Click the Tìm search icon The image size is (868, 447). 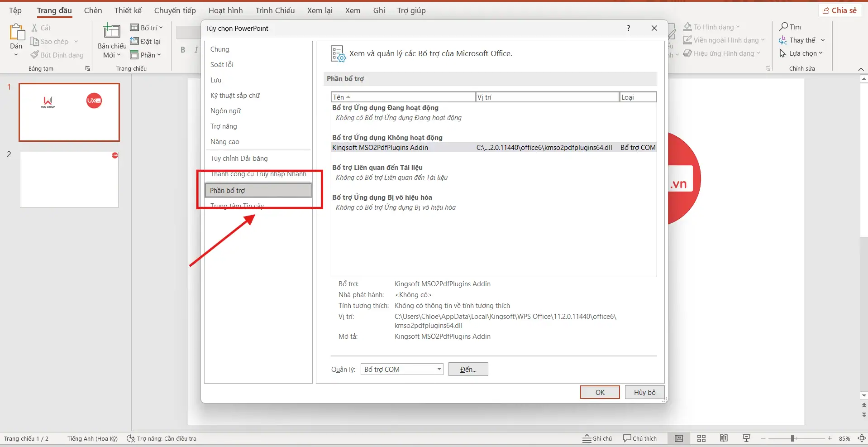(x=784, y=27)
